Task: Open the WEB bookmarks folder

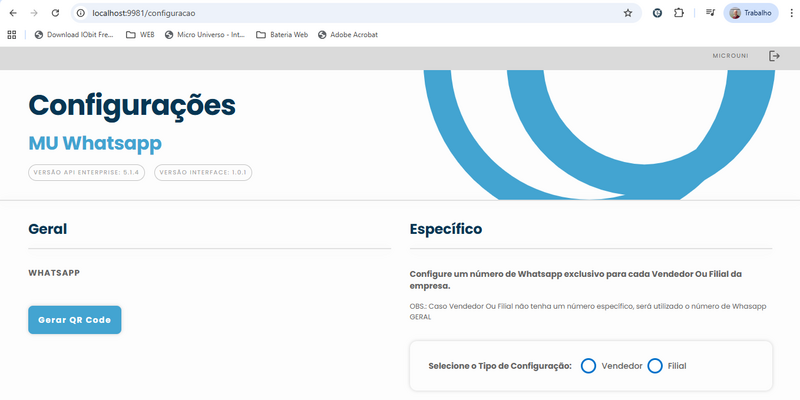Action: pos(139,34)
